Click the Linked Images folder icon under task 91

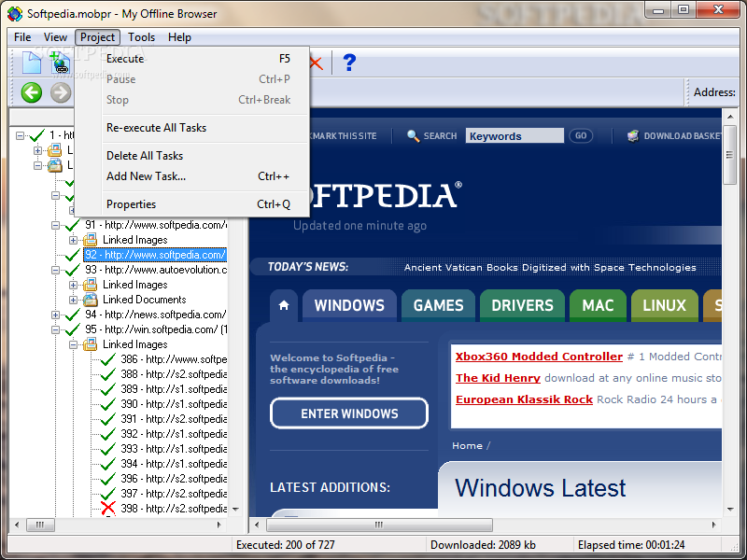(x=90, y=240)
